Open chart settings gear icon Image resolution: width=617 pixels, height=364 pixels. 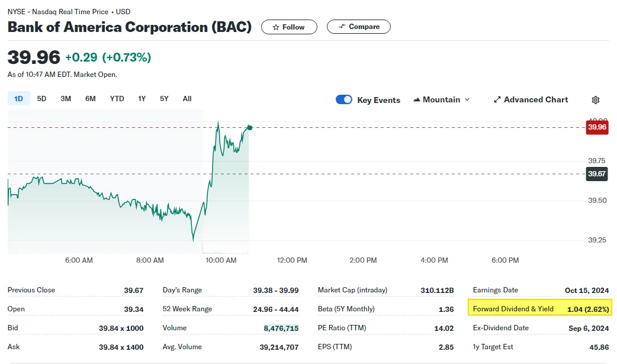click(x=595, y=100)
